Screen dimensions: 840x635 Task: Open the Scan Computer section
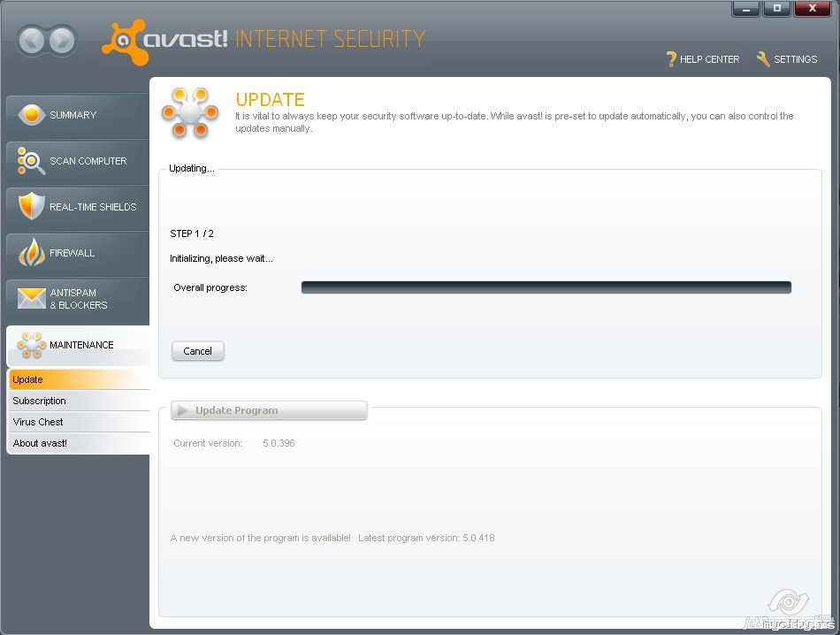78,161
